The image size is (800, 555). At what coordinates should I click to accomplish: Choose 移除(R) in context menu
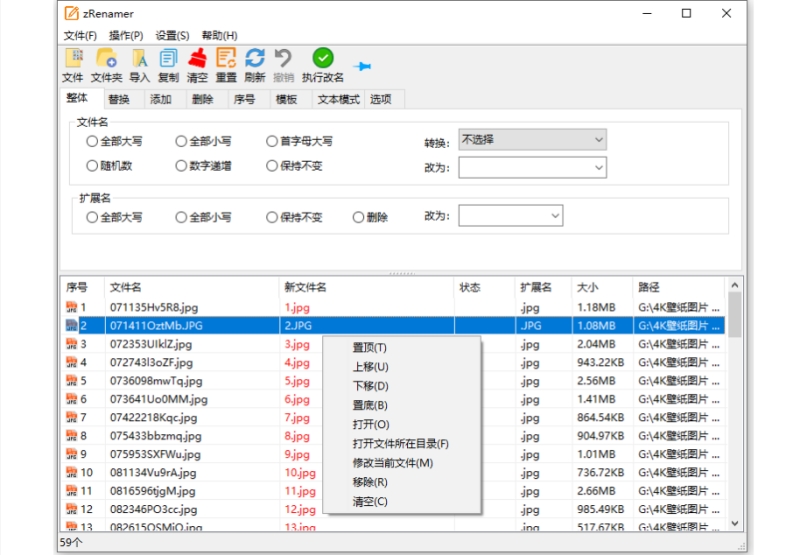pyautogui.click(x=402, y=482)
